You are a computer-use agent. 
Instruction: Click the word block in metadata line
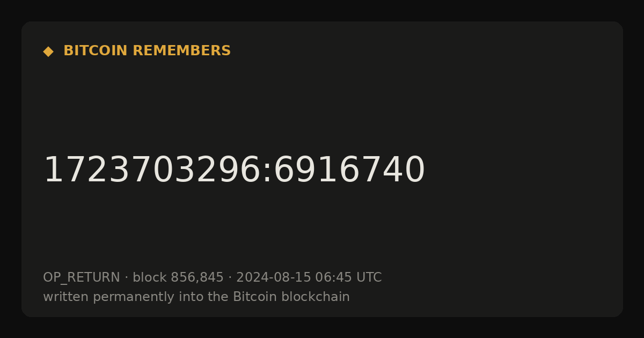point(149,277)
